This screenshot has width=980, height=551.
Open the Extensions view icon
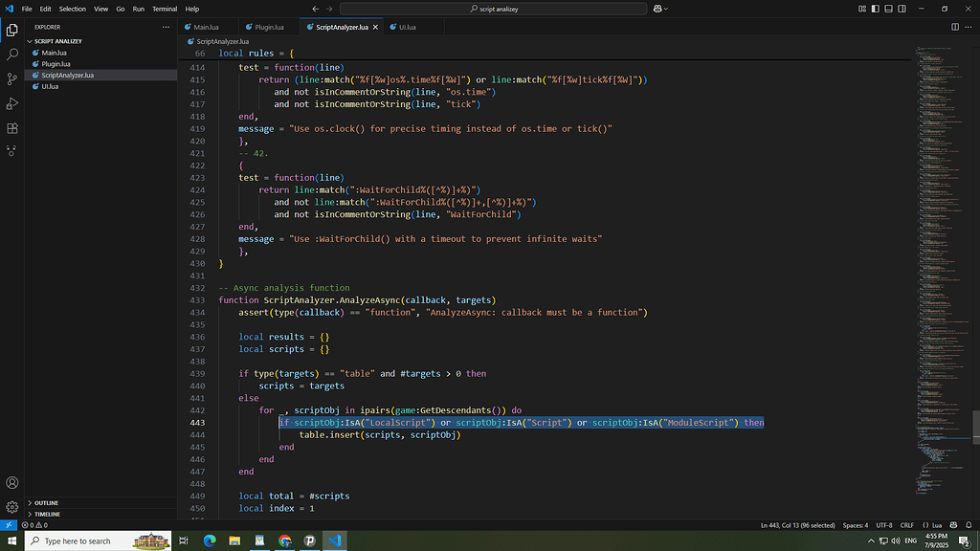12,127
